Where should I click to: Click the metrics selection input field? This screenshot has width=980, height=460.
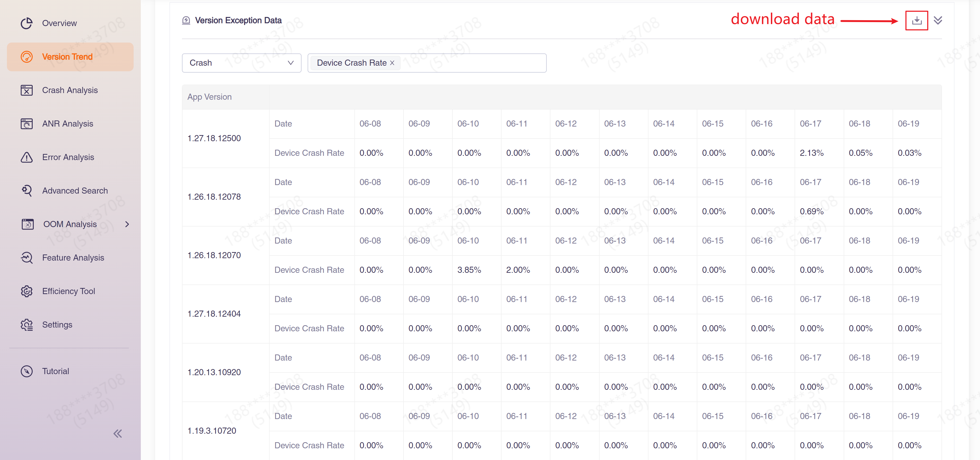pyautogui.click(x=472, y=63)
